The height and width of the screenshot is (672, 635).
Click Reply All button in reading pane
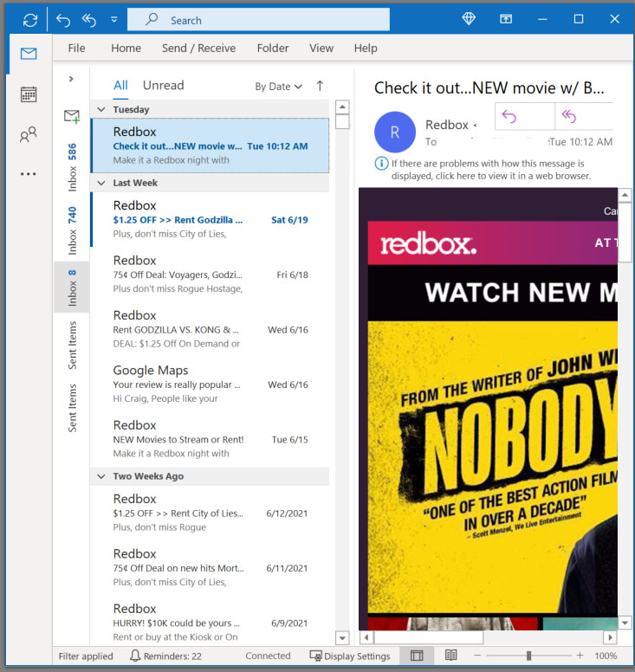coord(584,116)
